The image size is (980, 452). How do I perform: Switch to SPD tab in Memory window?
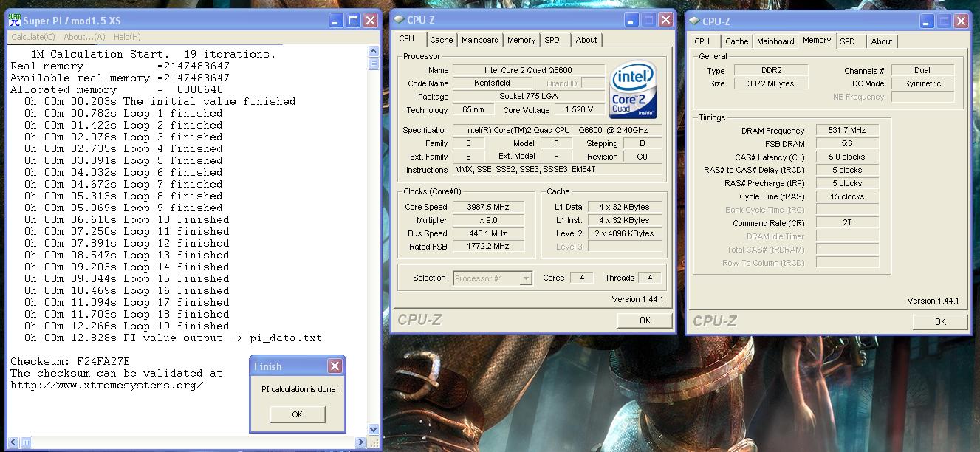848,41
